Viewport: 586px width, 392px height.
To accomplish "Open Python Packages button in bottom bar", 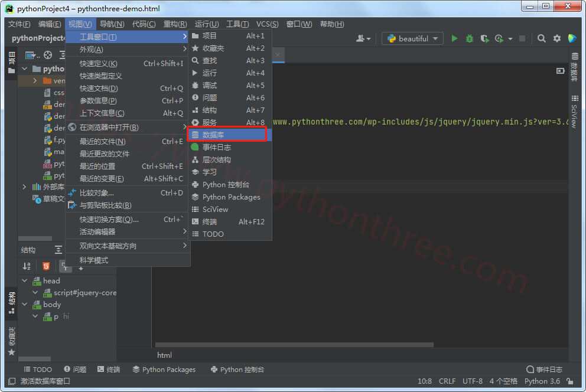I will (164, 370).
